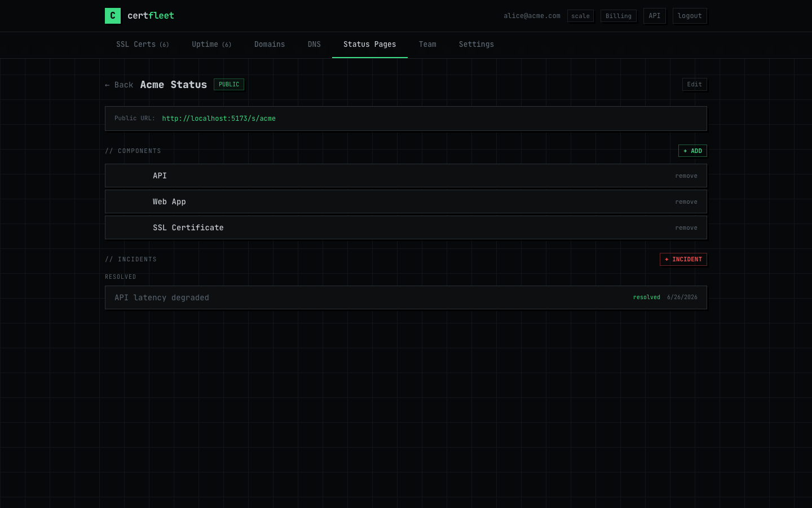Switch to the Uptime tab
The height and width of the screenshot is (508, 812).
pyautogui.click(x=211, y=45)
